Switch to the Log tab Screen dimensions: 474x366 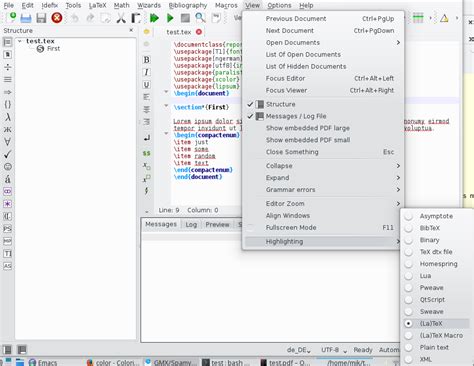coord(191,225)
